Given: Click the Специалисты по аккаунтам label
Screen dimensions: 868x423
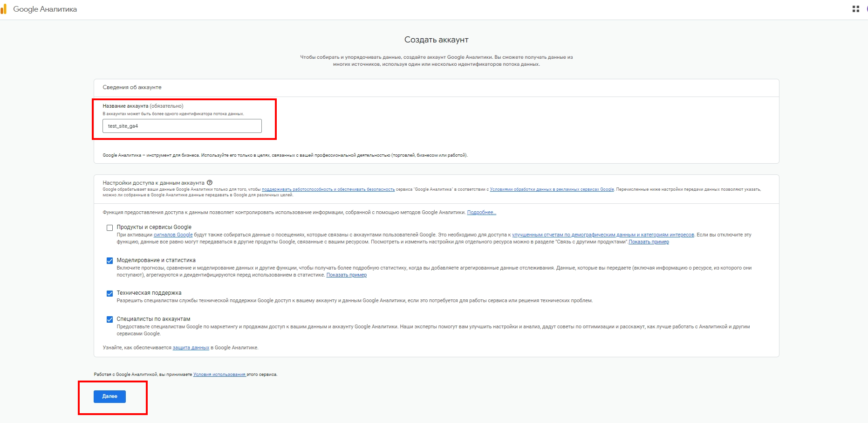Looking at the screenshot, I should pyautogui.click(x=153, y=319).
